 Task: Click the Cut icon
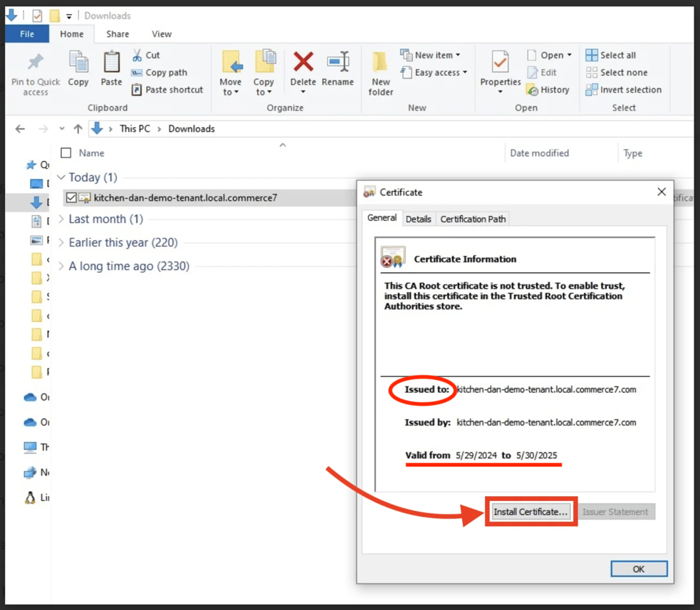tap(135, 54)
